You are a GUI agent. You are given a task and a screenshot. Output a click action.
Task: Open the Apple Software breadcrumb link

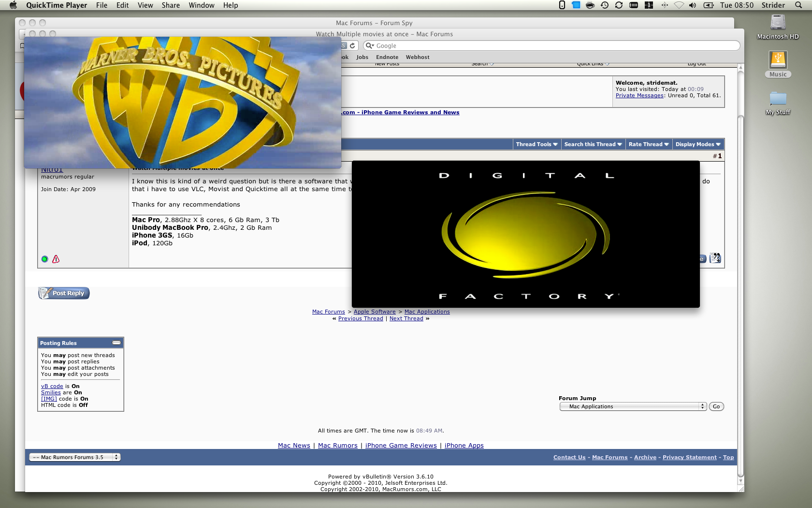375,312
